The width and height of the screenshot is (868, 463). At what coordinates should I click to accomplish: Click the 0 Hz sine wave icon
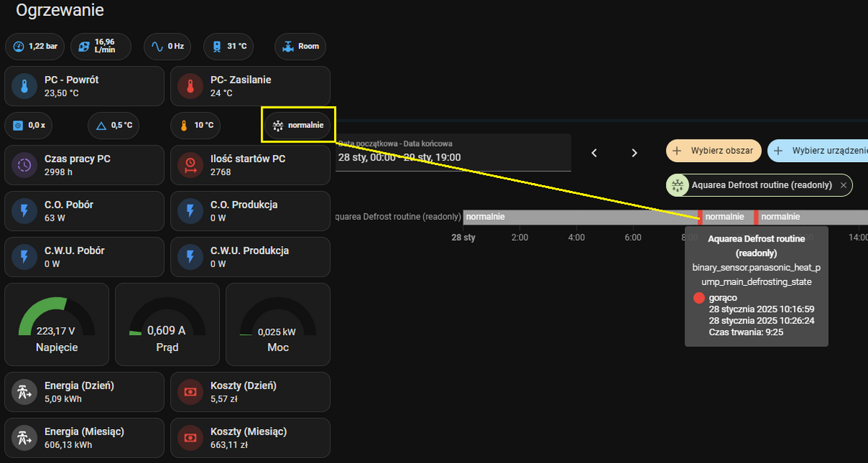[157, 46]
